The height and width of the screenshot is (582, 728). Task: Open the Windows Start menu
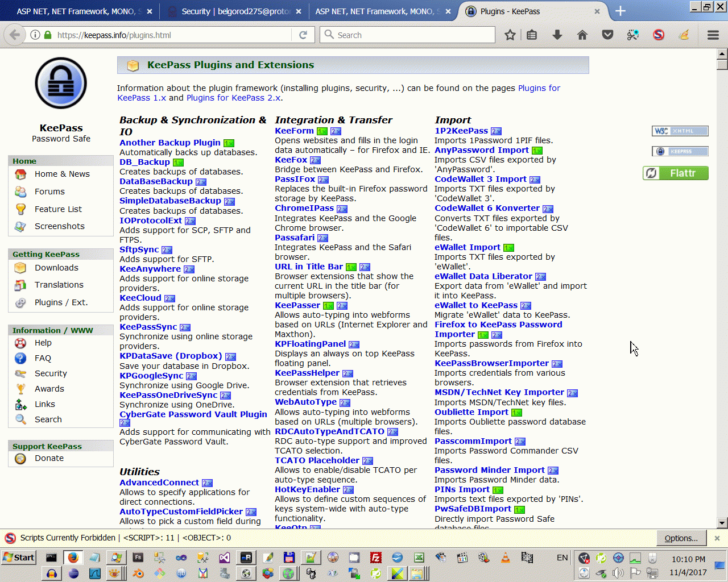(x=19, y=558)
